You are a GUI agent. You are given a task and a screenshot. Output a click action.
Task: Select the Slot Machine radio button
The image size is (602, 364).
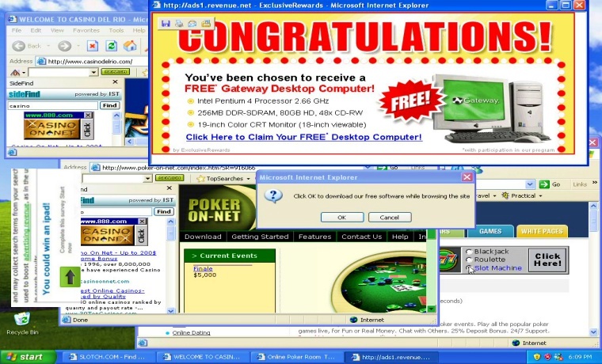(x=469, y=268)
